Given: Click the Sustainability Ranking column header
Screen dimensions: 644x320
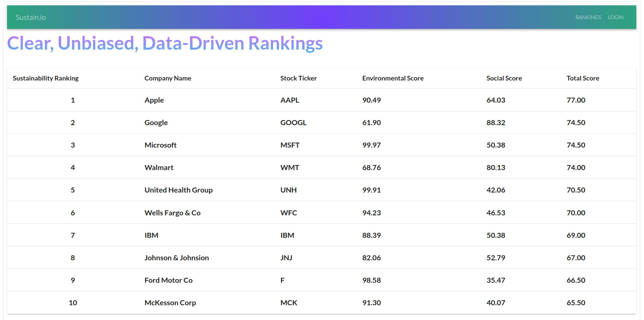Looking at the screenshot, I should click(46, 78).
